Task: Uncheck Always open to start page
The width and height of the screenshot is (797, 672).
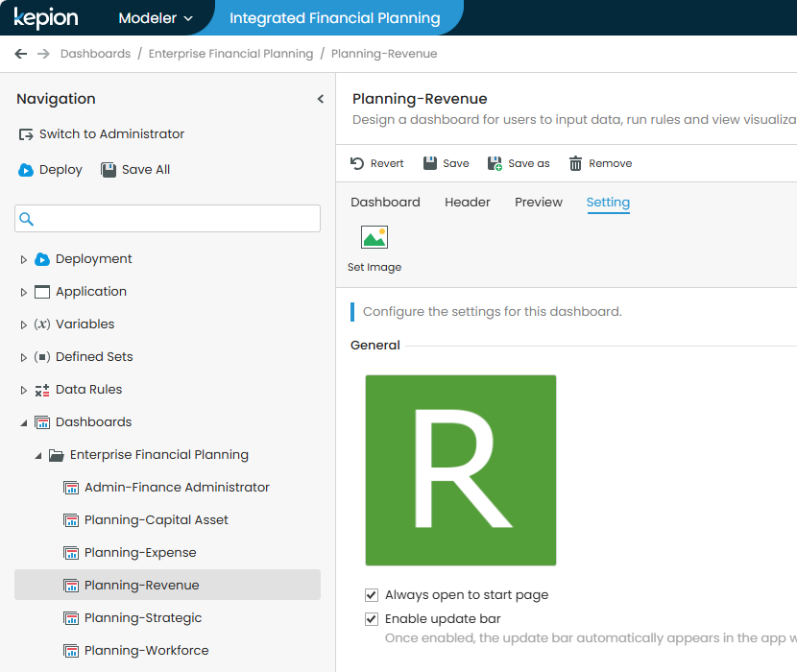Action: click(x=372, y=595)
